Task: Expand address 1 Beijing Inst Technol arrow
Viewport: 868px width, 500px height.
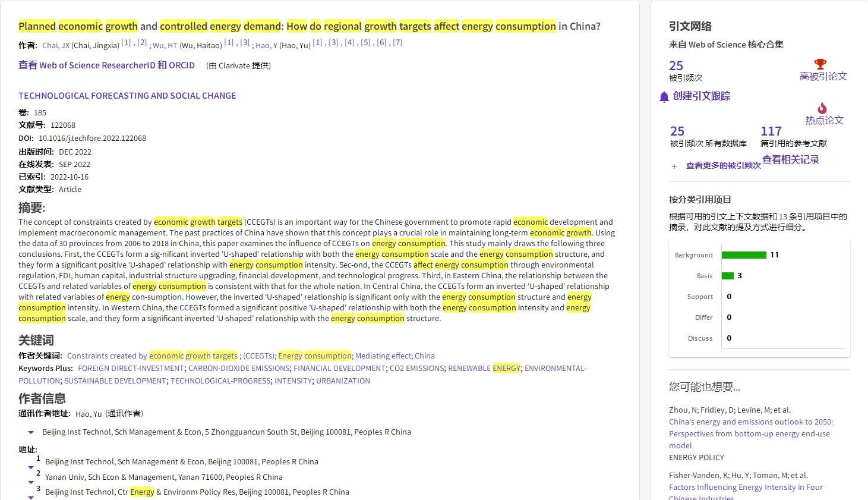Action: [x=31, y=467]
